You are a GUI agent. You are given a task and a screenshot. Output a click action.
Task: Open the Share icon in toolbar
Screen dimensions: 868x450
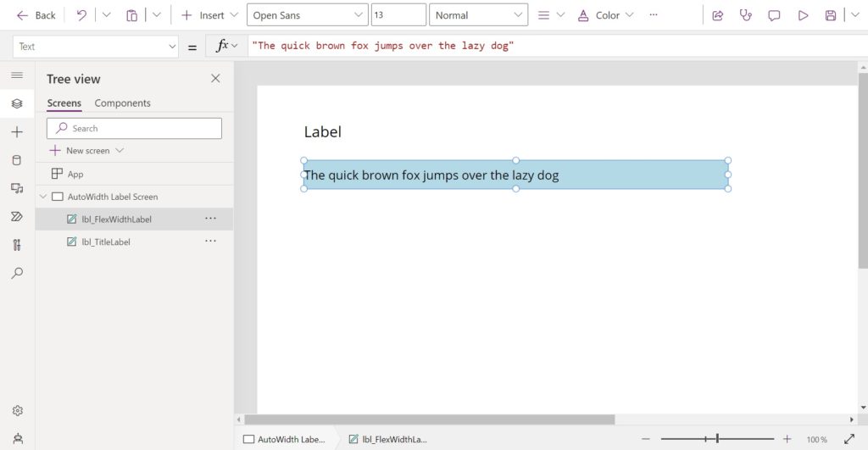click(x=717, y=15)
